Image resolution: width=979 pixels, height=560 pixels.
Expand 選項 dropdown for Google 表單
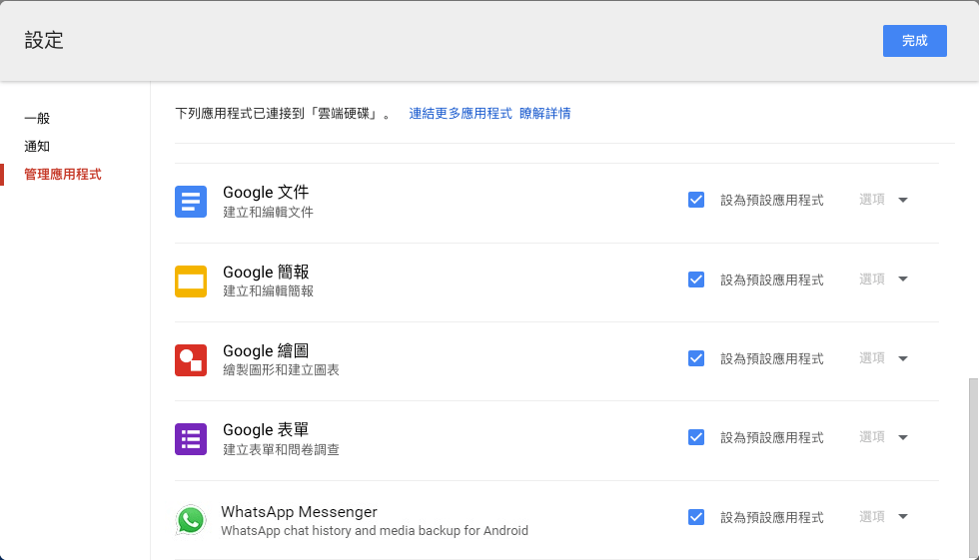(x=883, y=437)
